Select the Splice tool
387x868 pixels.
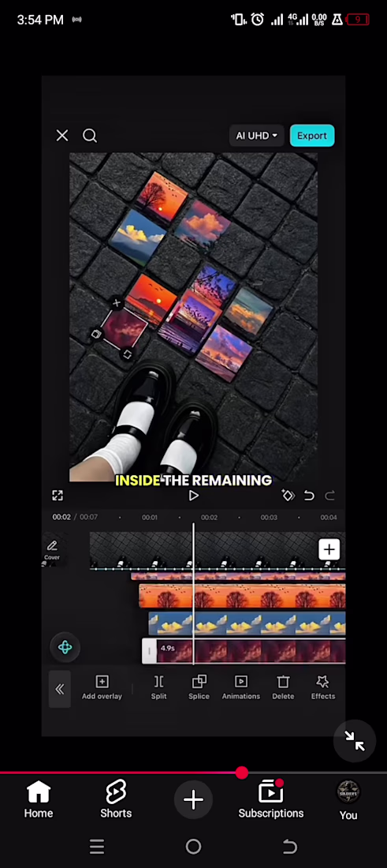199,687
